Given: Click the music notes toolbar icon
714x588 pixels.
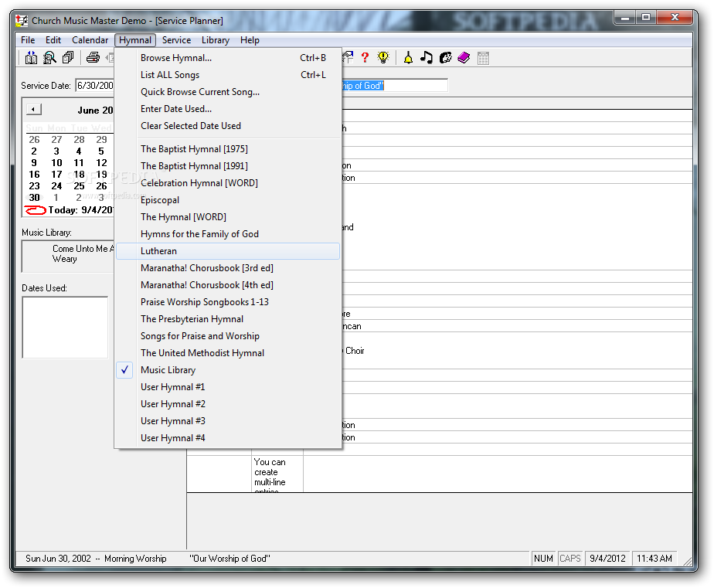Looking at the screenshot, I should 427,58.
